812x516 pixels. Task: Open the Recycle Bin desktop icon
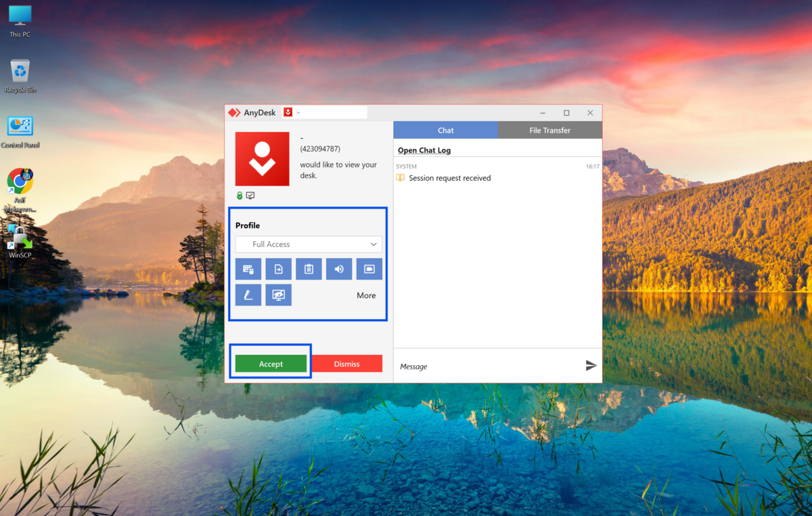tap(20, 75)
